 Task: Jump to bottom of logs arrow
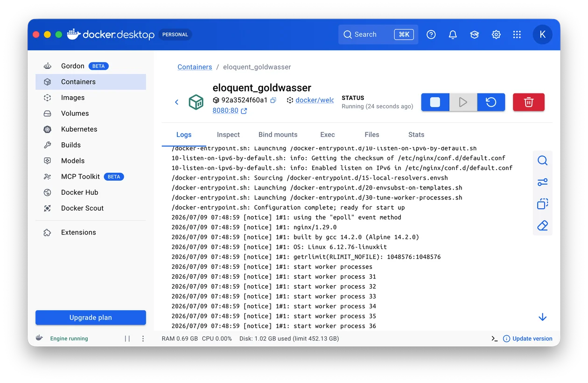(x=542, y=317)
